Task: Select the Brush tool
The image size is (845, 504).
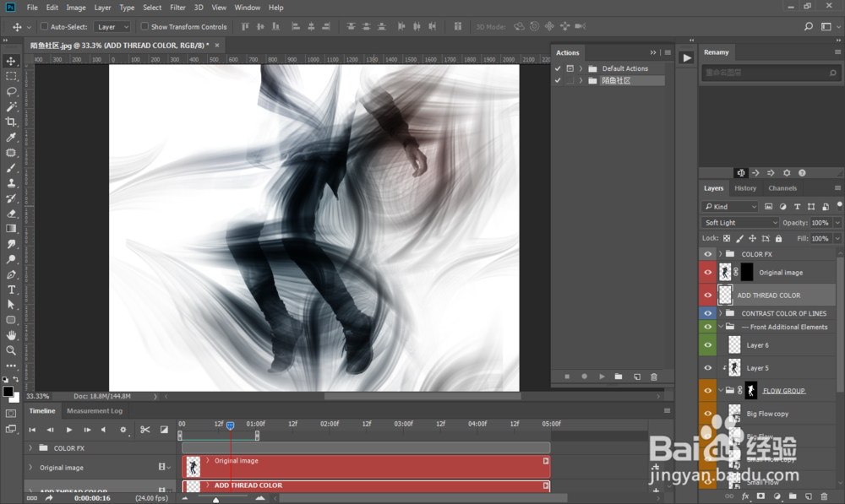Action: click(x=11, y=168)
